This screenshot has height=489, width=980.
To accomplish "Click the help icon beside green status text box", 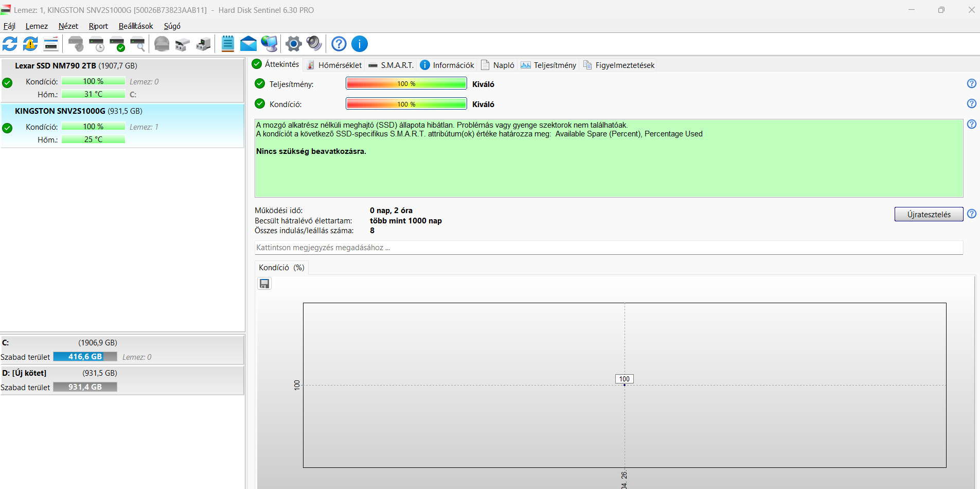I will click(972, 124).
